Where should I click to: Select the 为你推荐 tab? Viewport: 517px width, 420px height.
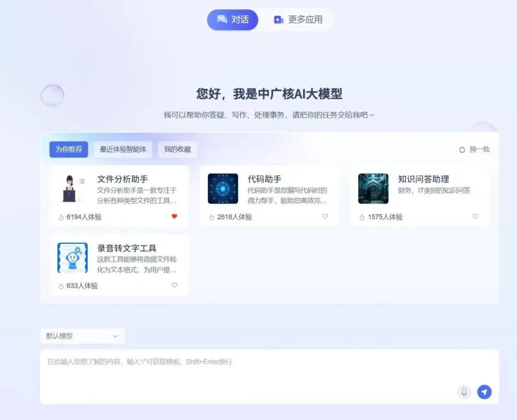pos(68,149)
